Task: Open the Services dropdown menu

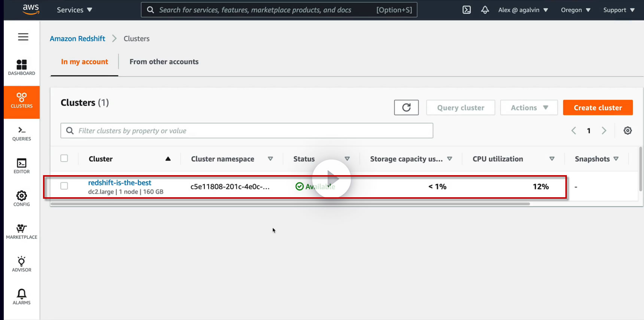Action: click(x=74, y=10)
